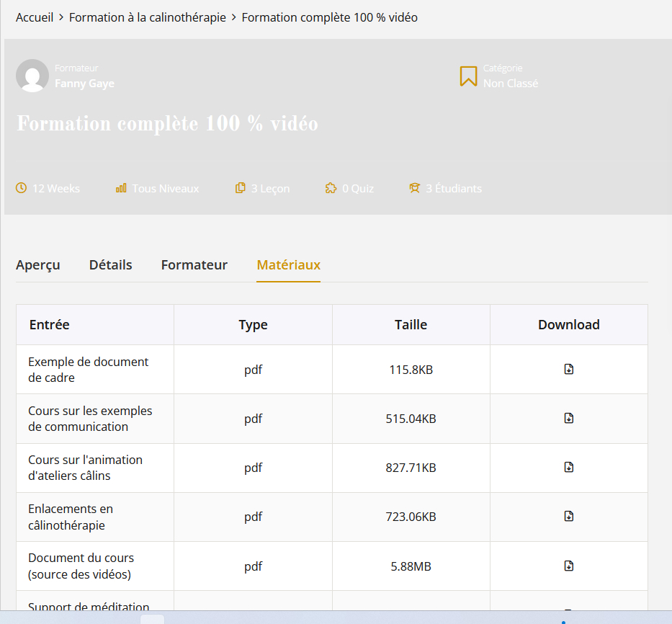Click the bar chart icon beside Tous Niveaux

tap(121, 188)
